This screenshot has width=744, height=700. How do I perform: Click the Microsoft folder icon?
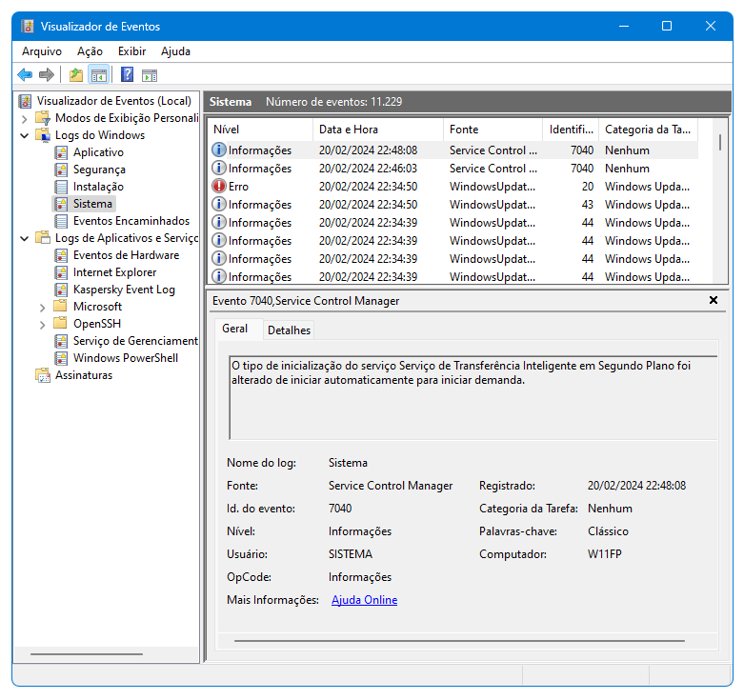tap(60, 307)
